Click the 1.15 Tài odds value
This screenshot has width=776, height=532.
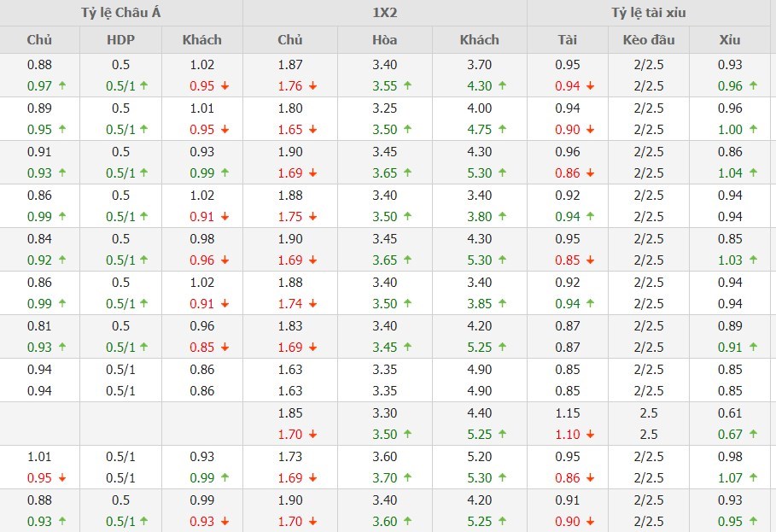(x=568, y=413)
